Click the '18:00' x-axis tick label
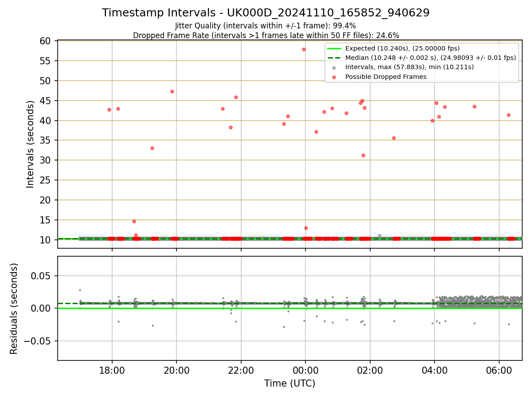Image resolution: width=532 pixels, height=399 pixels. [x=112, y=371]
